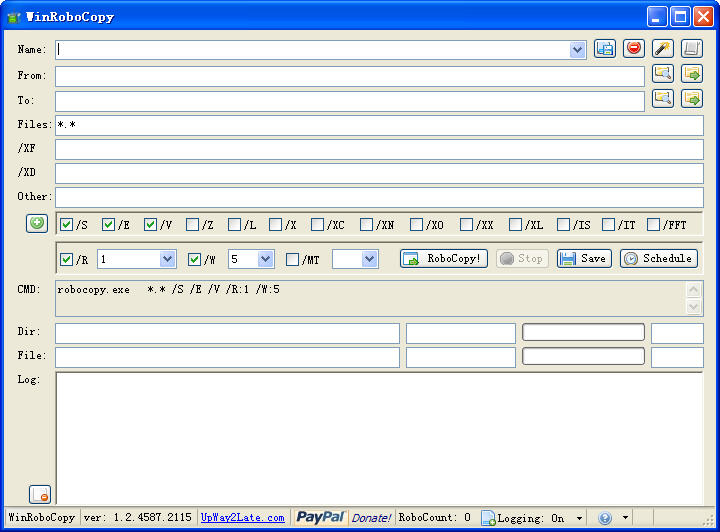
Task: Click the Save button
Action: (x=584, y=258)
